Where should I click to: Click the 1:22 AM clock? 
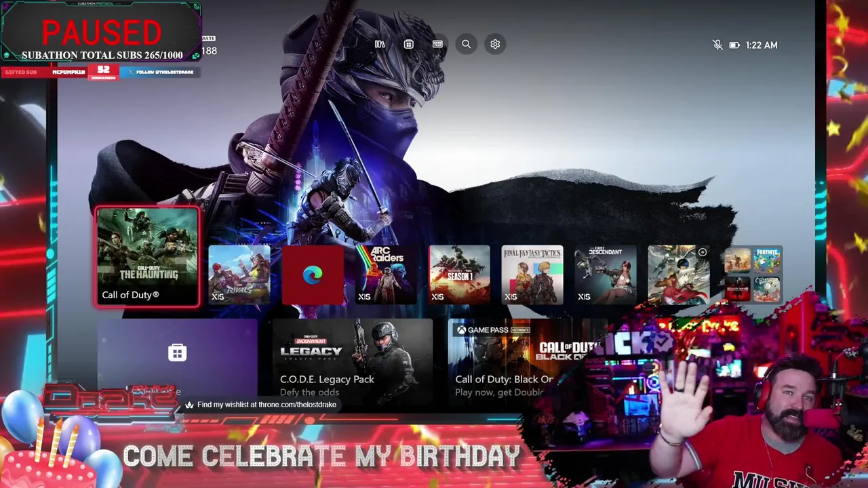pos(762,45)
